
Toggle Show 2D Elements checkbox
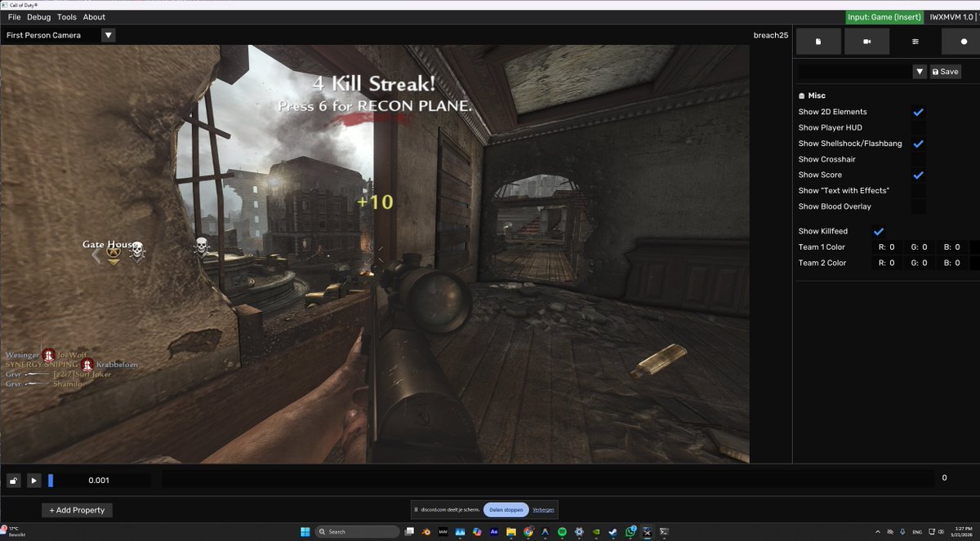[918, 112]
